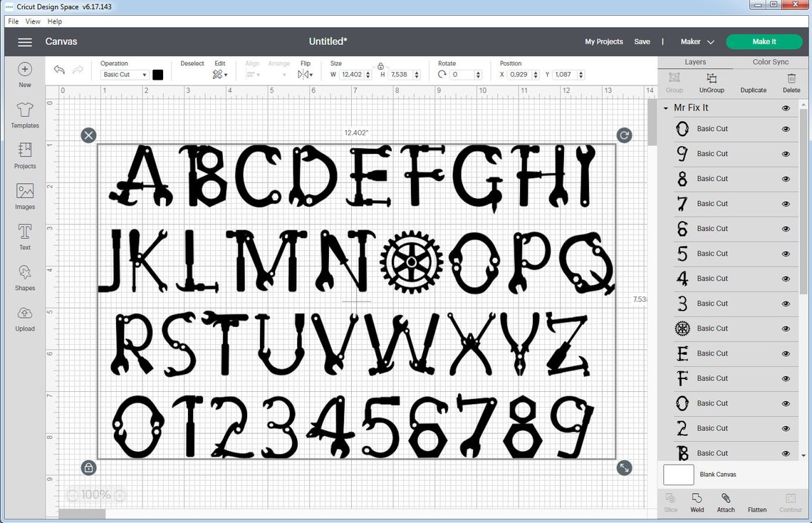Image resolution: width=812 pixels, height=523 pixels.
Task: Click the Flatten tool
Action: [x=756, y=502]
